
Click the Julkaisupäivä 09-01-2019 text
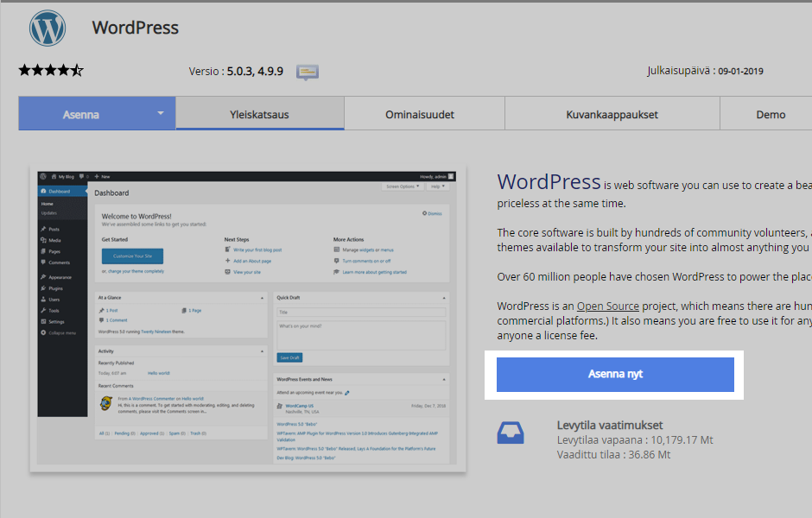[705, 71]
